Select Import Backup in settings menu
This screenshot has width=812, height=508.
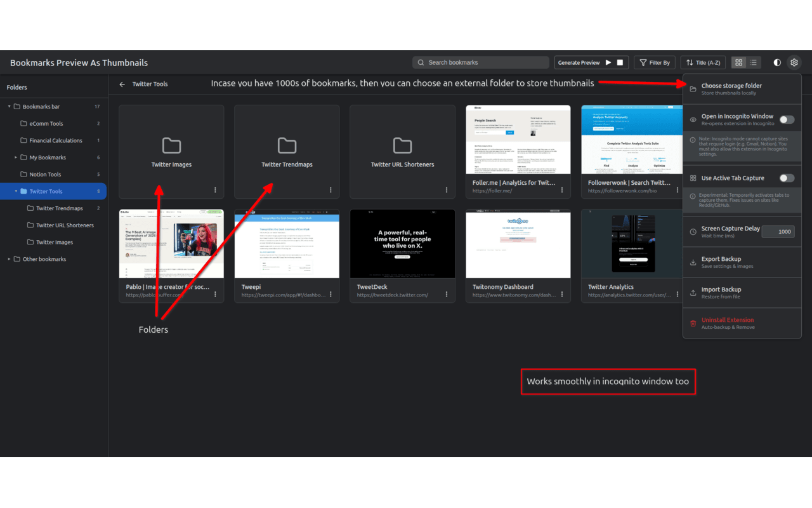(x=742, y=293)
